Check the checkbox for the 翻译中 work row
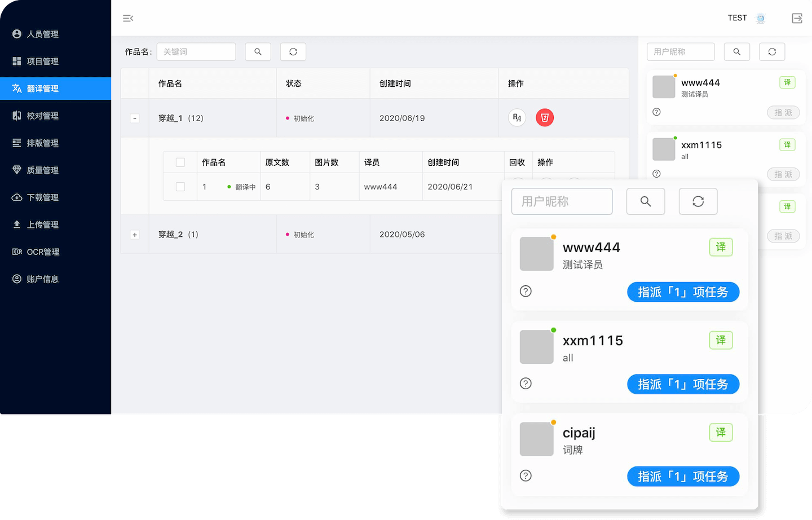Screen dimensions: 812x520 click(x=180, y=187)
